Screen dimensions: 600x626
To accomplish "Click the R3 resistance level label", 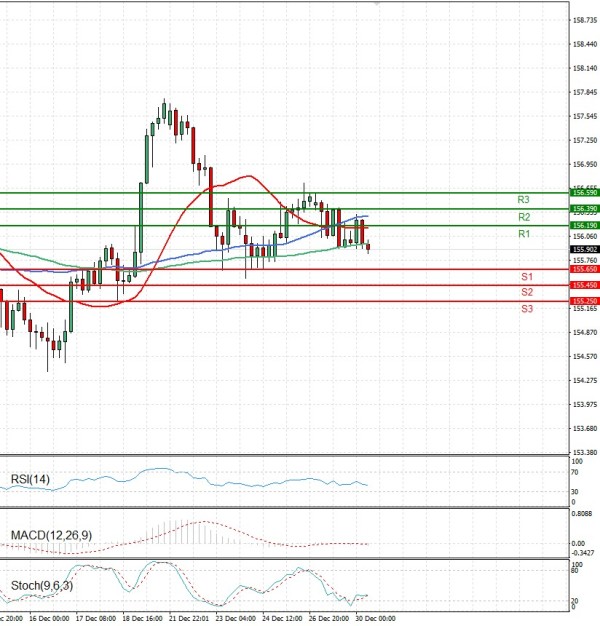I will tap(523, 200).
